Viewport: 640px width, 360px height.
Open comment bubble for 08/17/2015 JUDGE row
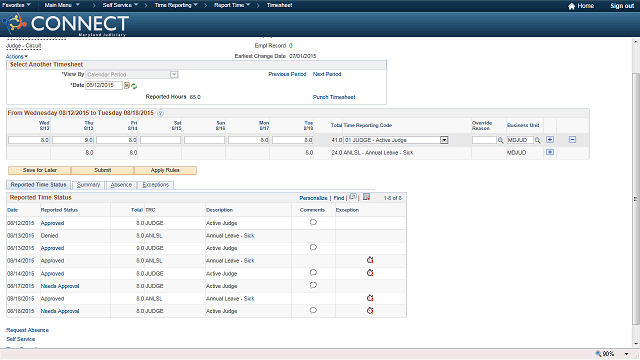pyautogui.click(x=313, y=285)
